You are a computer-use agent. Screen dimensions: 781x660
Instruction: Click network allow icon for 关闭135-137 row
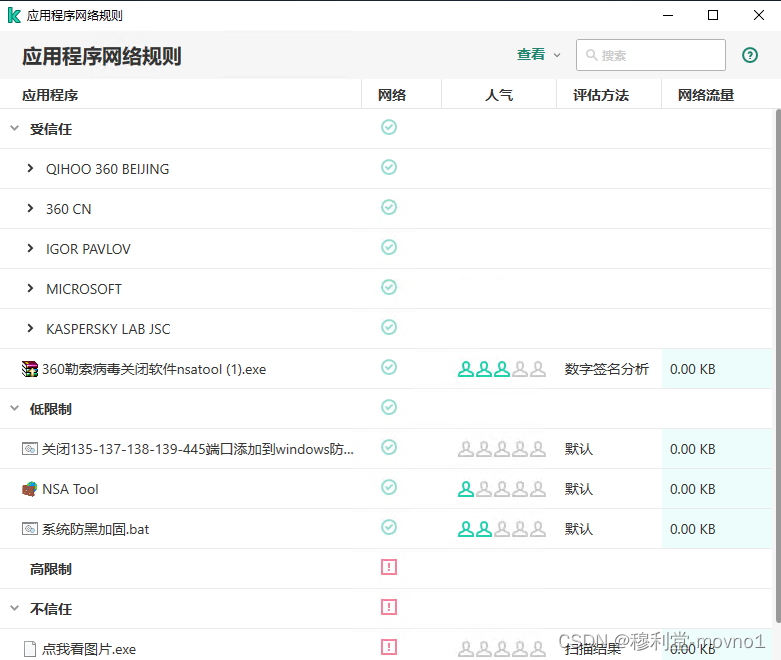coord(389,447)
